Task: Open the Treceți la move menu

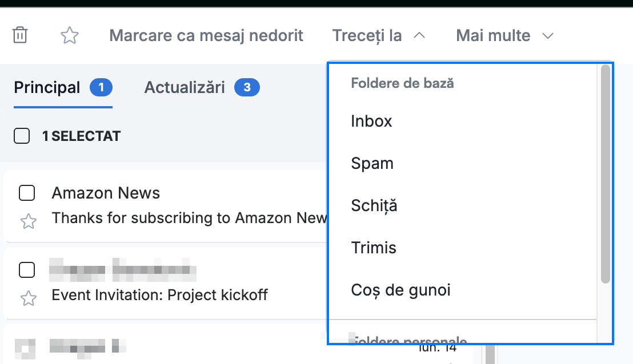Action: pyautogui.click(x=379, y=35)
